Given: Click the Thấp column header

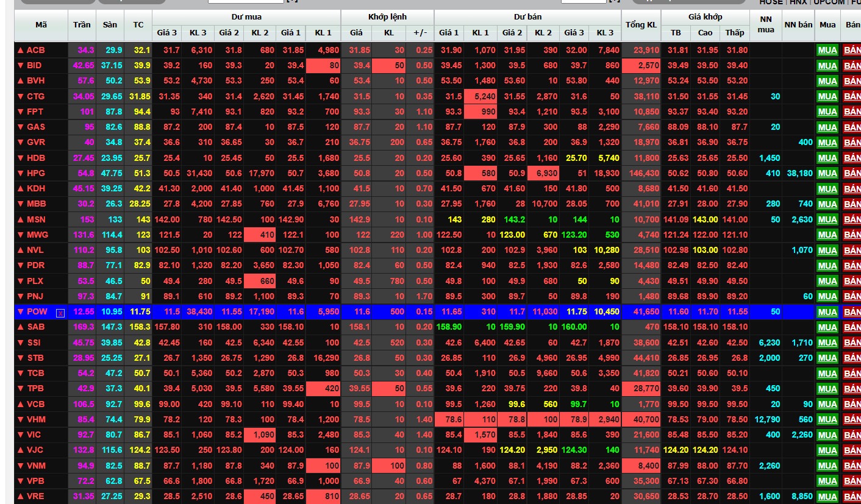Looking at the screenshot, I should click(x=735, y=33).
